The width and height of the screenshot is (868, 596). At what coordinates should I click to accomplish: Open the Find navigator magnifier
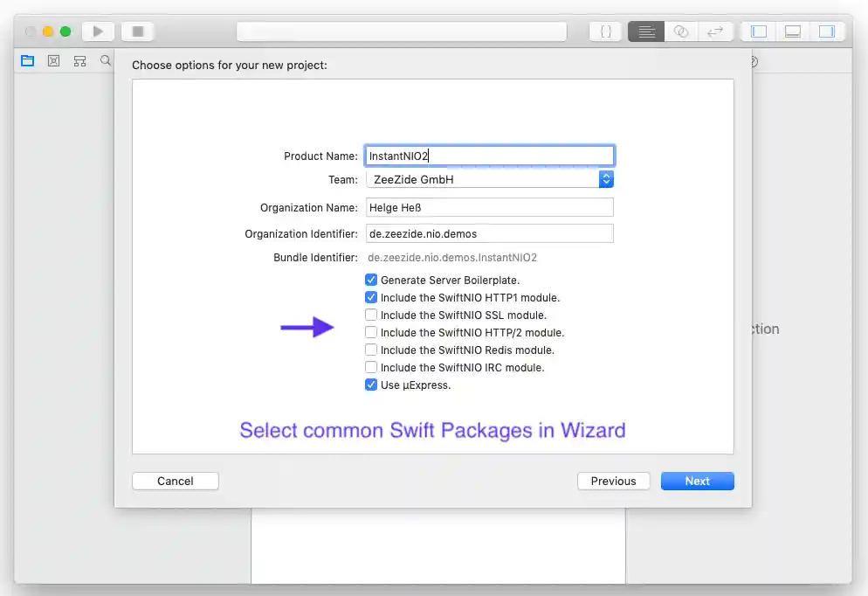click(x=106, y=61)
